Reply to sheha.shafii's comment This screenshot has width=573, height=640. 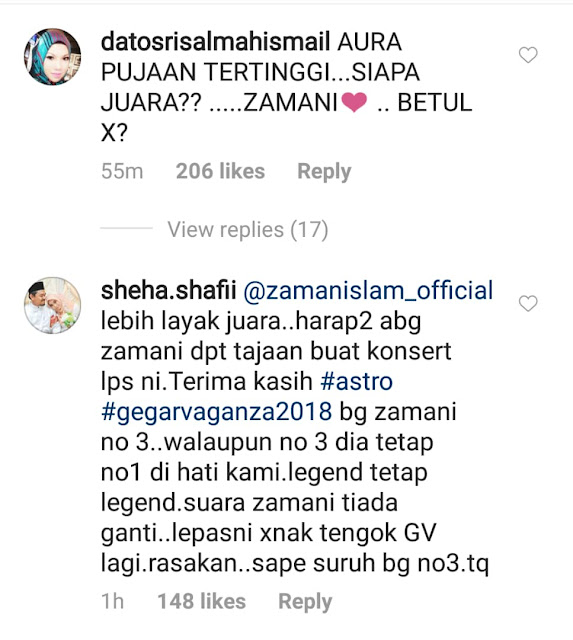[x=305, y=602]
